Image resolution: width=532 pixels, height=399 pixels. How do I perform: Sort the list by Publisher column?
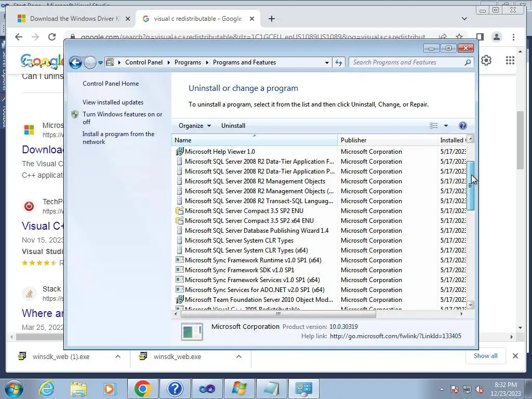coord(388,140)
